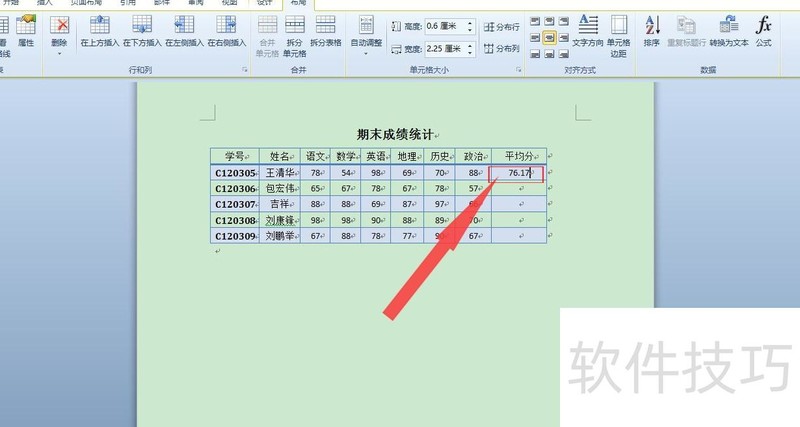Toggle the highlighted center alignment button
The image size is (800, 427).
tap(549, 37)
